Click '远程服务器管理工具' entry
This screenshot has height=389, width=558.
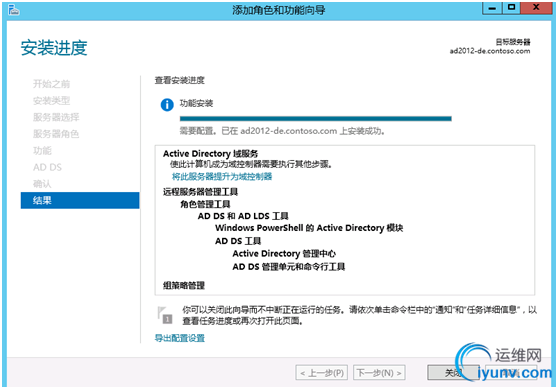(x=200, y=192)
